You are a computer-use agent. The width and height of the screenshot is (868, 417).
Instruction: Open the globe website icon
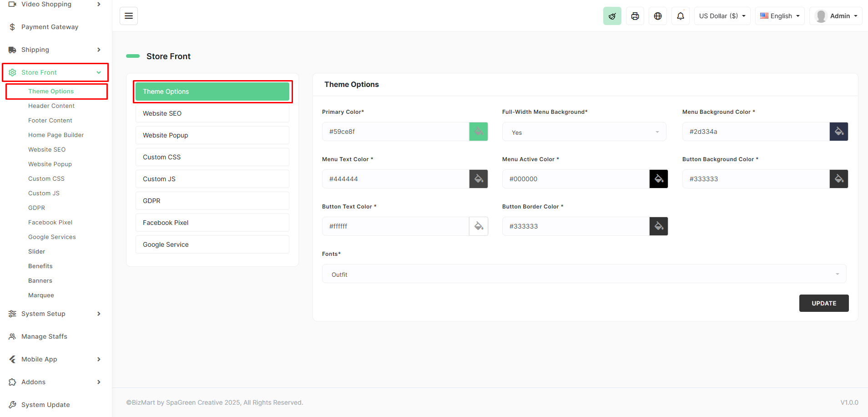coord(657,16)
